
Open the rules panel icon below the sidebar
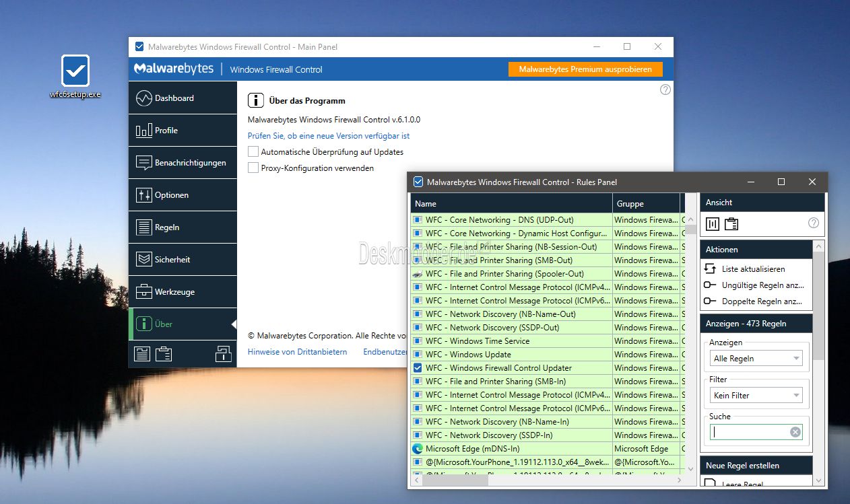(142, 354)
